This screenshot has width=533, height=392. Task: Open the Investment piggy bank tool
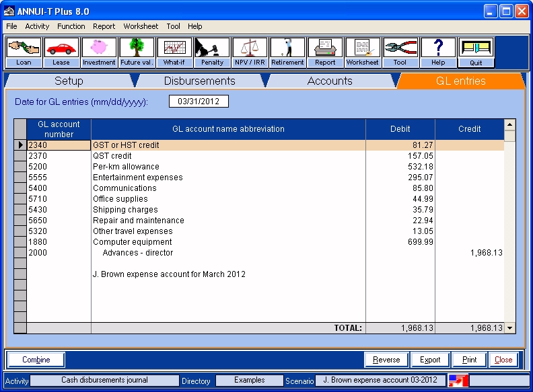[99, 52]
